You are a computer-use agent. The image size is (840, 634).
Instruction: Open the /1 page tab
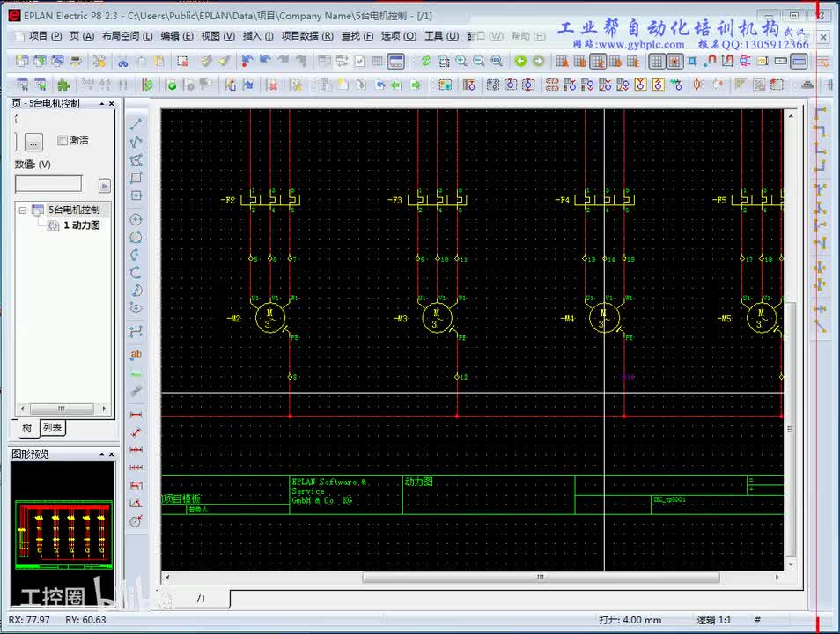[x=202, y=599]
